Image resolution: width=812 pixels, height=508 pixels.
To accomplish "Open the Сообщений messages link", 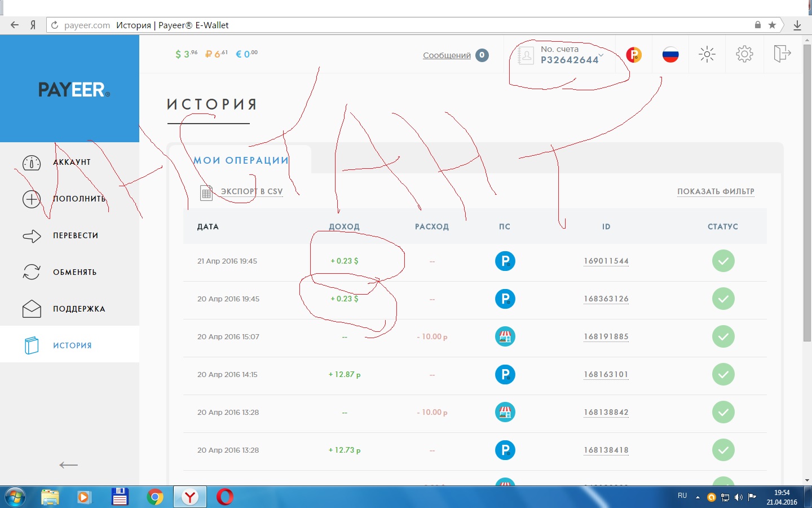I will 447,55.
